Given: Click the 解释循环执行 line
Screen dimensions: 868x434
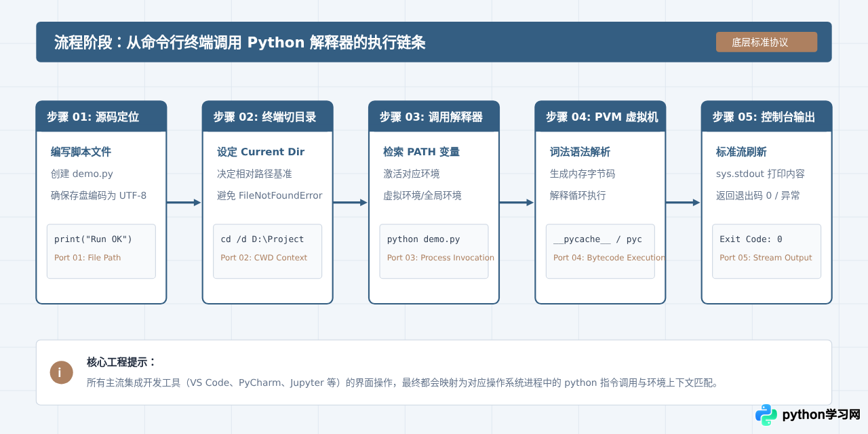Looking at the screenshot, I should pyautogui.click(x=578, y=195).
